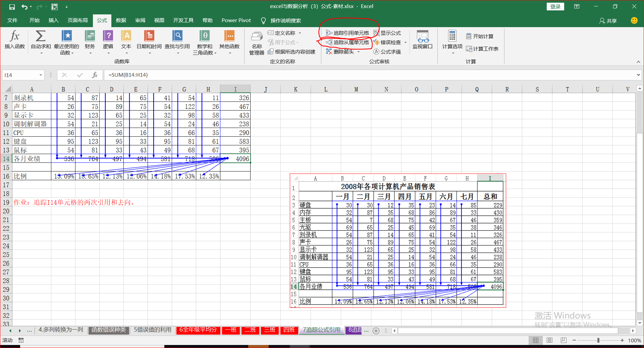Switch to Data (数据) tab
Viewport: 644px width, 348px height.
tap(121, 20)
